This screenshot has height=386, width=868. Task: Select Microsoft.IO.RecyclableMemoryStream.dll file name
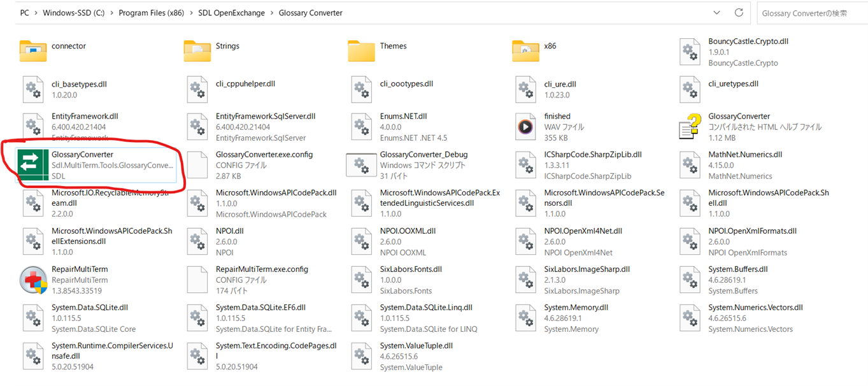tap(110, 197)
